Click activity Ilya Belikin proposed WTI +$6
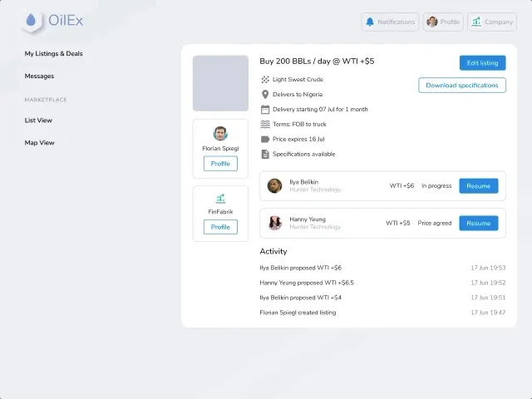Image resolution: width=532 pixels, height=399 pixels. (x=300, y=268)
